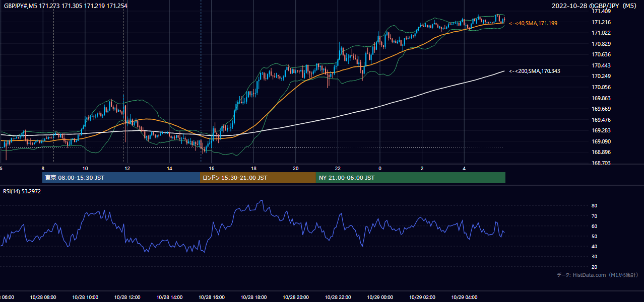Click the hour 22 tick on price chart axis
Viewport: 644px width, 302px height.
coord(338,168)
